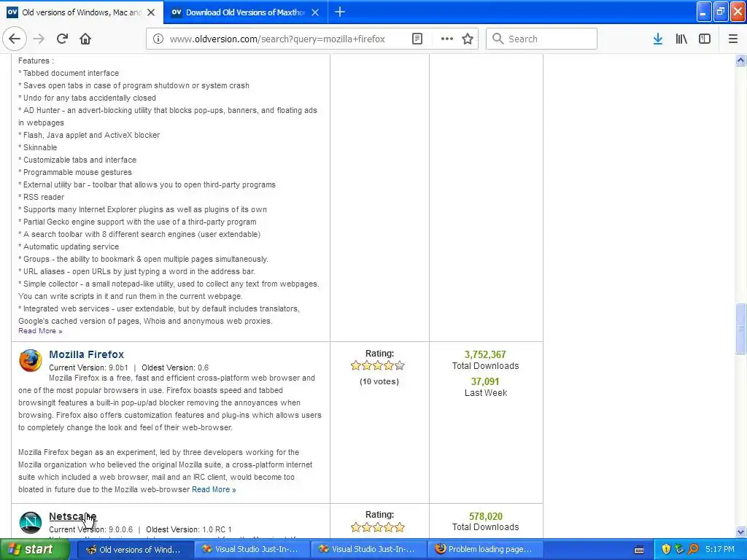Bookmark this page with the star
The width and height of the screenshot is (747, 560).
(x=468, y=39)
